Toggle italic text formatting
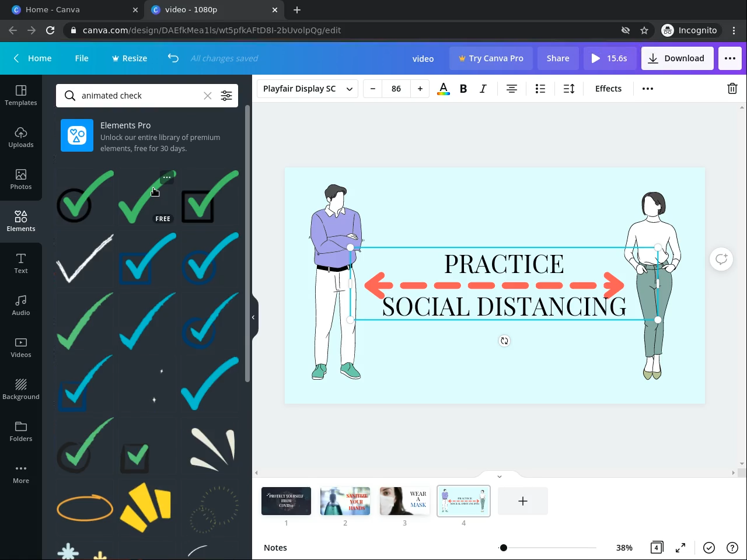 click(x=483, y=89)
